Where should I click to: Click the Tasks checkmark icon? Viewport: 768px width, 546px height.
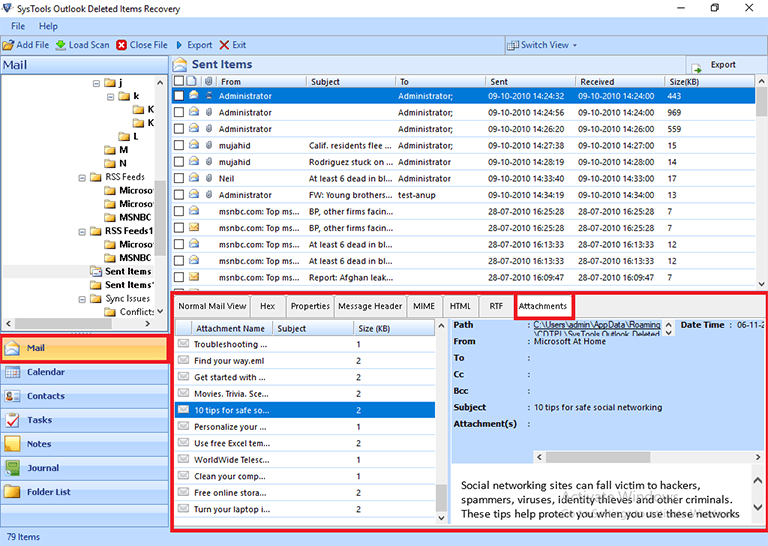pos(12,420)
